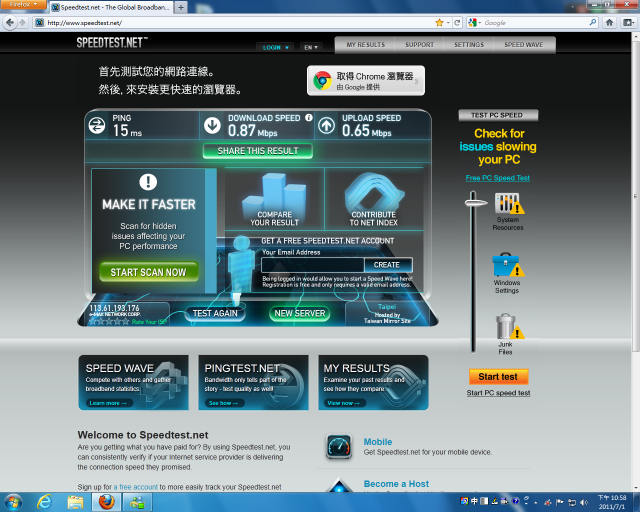Click the SPEEDTEST.NET logo
This screenshot has height=512, width=640.
click(112, 42)
